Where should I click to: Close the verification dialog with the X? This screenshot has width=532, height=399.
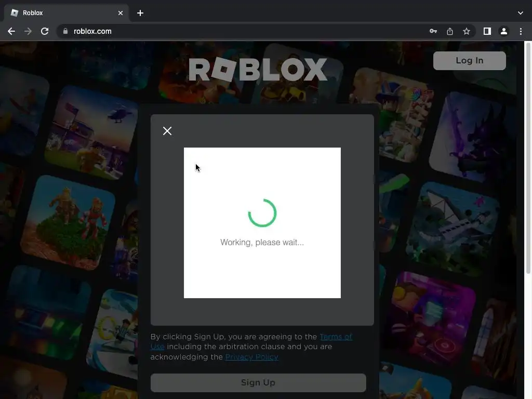click(167, 131)
